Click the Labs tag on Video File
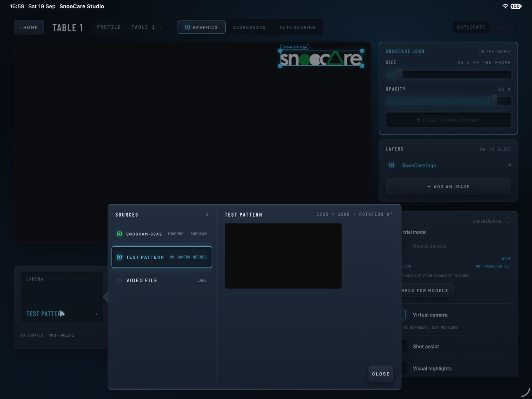 [x=202, y=280]
